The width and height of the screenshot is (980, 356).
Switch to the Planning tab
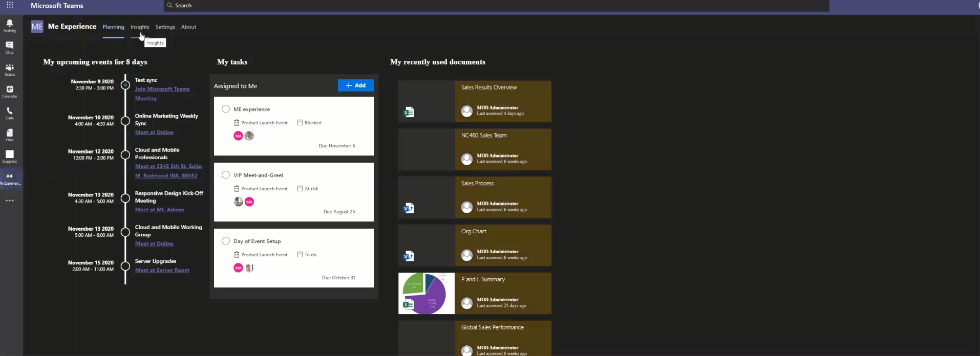[113, 27]
